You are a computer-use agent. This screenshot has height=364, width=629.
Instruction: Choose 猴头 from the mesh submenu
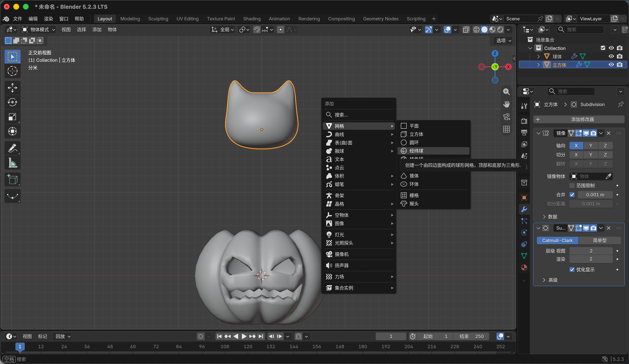pyautogui.click(x=433, y=204)
